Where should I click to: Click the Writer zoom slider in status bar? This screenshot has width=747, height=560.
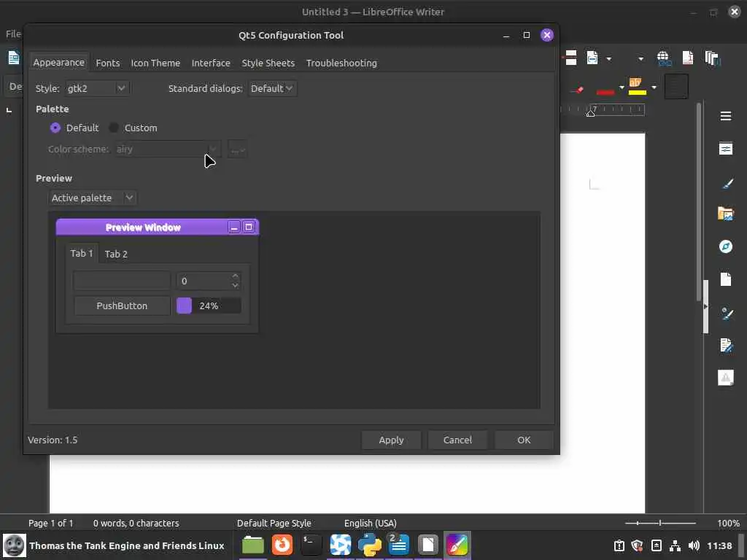pos(660,524)
